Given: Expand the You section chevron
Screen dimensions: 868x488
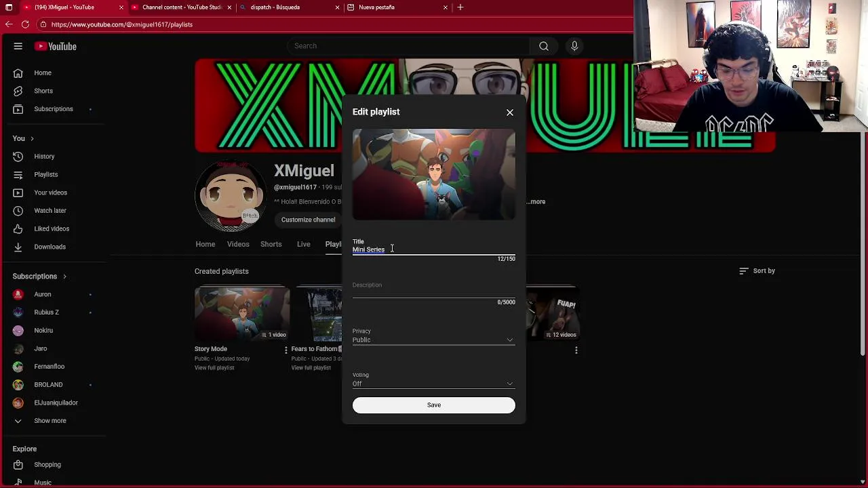Looking at the screenshot, I should tap(32, 139).
